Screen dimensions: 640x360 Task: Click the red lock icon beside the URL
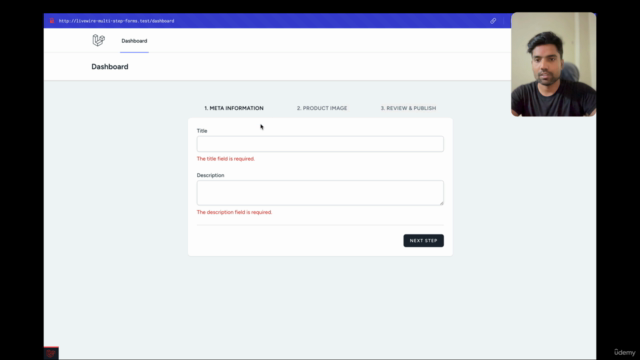pos(52,21)
